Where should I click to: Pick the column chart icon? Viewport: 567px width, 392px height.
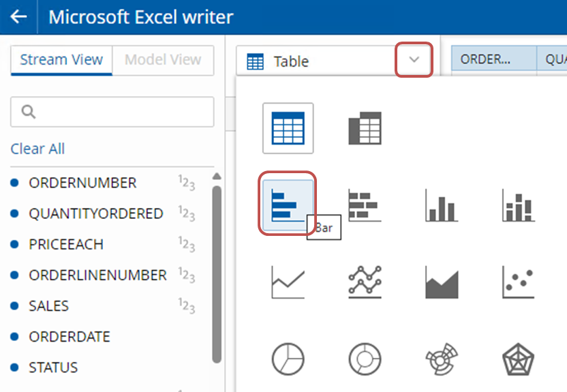click(442, 205)
